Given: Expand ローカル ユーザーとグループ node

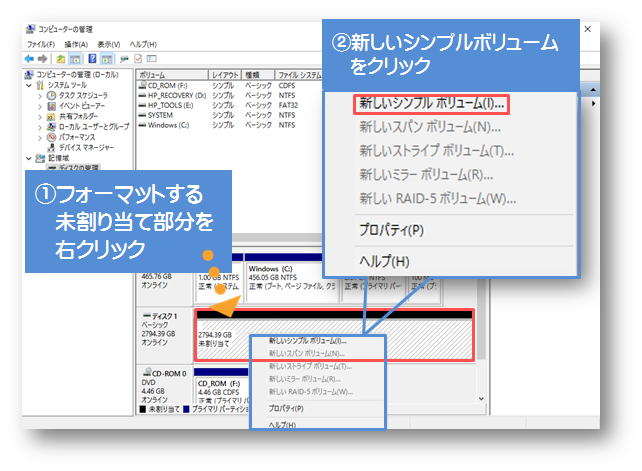Looking at the screenshot, I should click(x=40, y=127).
